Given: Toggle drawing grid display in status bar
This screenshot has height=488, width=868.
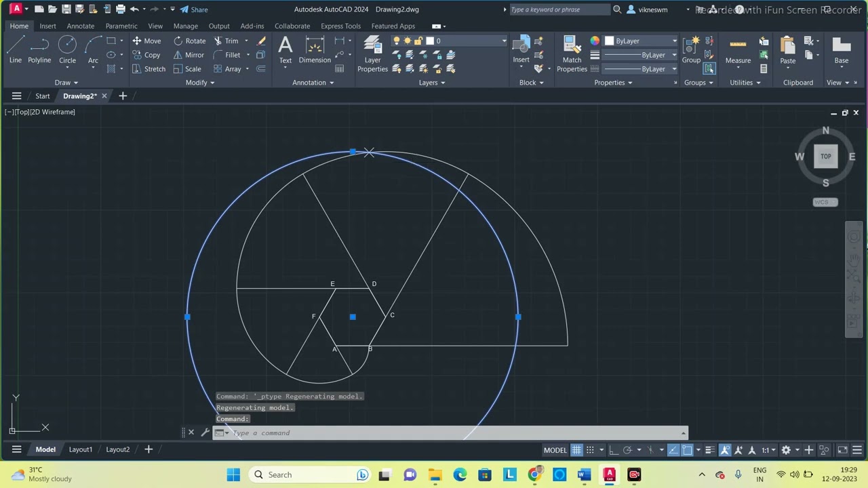Looking at the screenshot, I should [576, 450].
